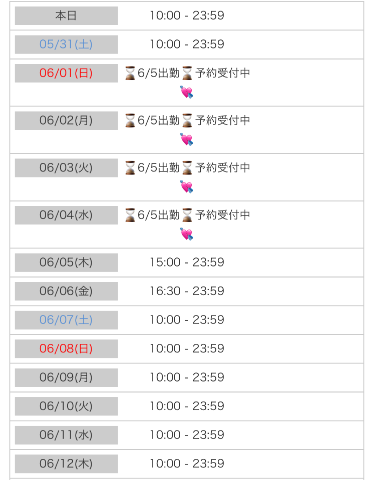372x480 pixels.
Task: Click first hourglass icon in 06/01(日) row
Action: [130, 73]
